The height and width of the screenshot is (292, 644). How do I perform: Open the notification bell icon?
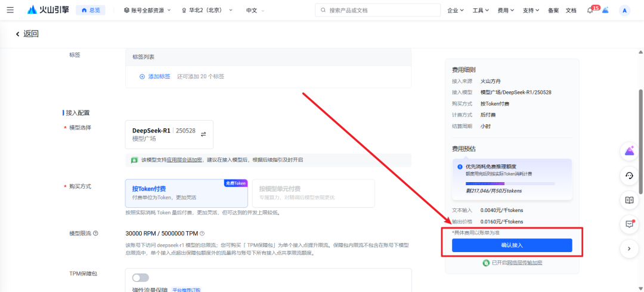tap(590, 11)
